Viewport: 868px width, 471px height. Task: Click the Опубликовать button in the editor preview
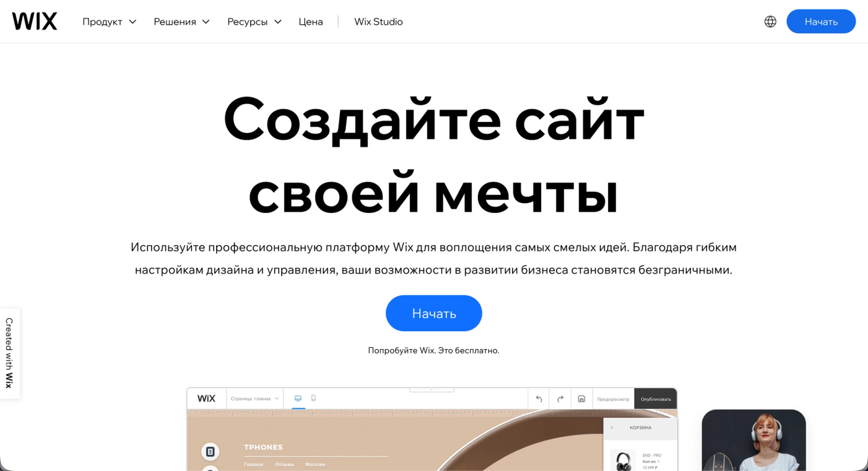point(655,399)
